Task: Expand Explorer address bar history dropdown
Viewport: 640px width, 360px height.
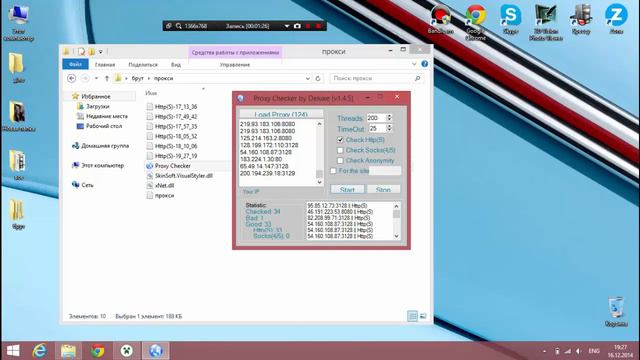Action: pos(308,78)
